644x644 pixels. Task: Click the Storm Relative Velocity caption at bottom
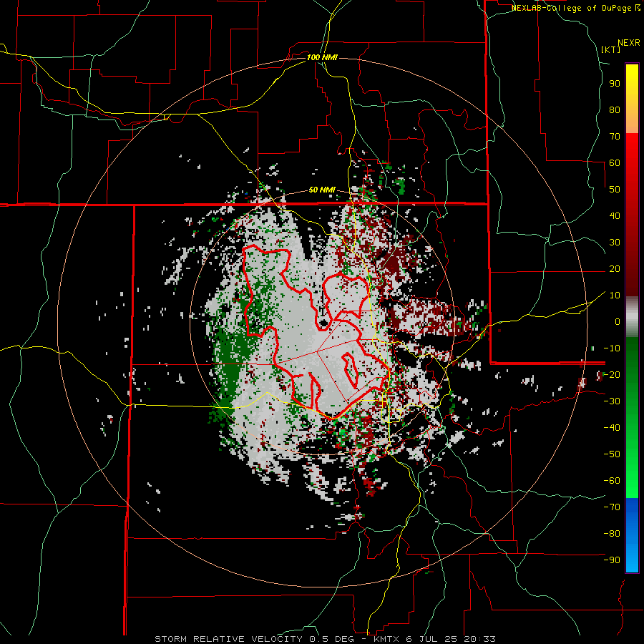coord(325,639)
